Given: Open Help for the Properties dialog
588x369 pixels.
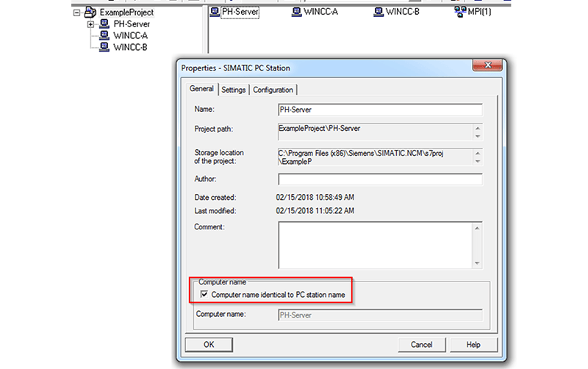Looking at the screenshot, I should 473,345.
